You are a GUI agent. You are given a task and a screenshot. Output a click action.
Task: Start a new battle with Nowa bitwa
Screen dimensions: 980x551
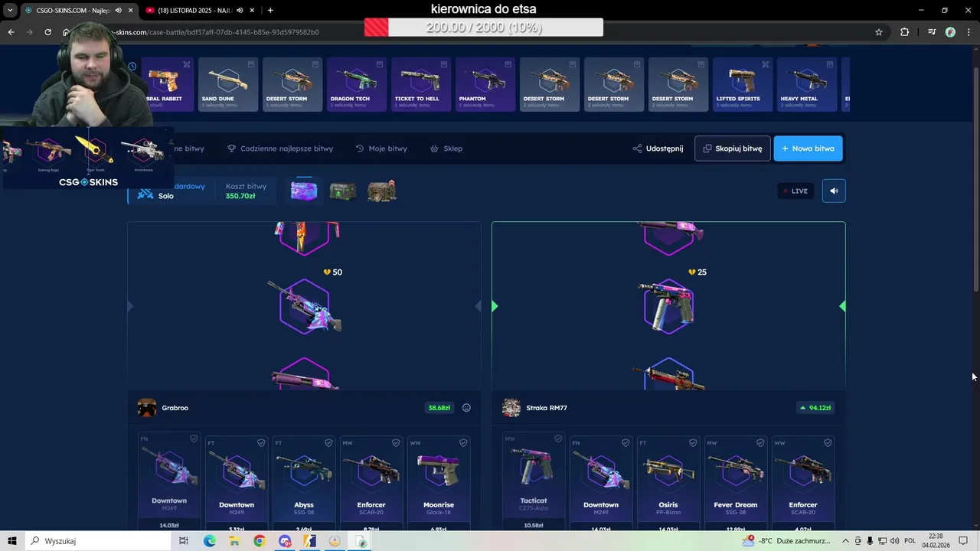tap(808, 148)
